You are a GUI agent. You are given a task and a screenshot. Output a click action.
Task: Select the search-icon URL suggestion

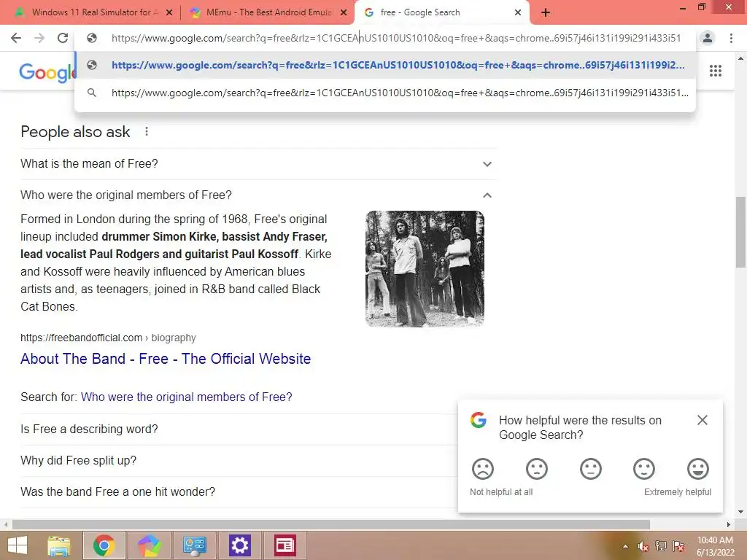pyautogui.click(x=385, y=93)
